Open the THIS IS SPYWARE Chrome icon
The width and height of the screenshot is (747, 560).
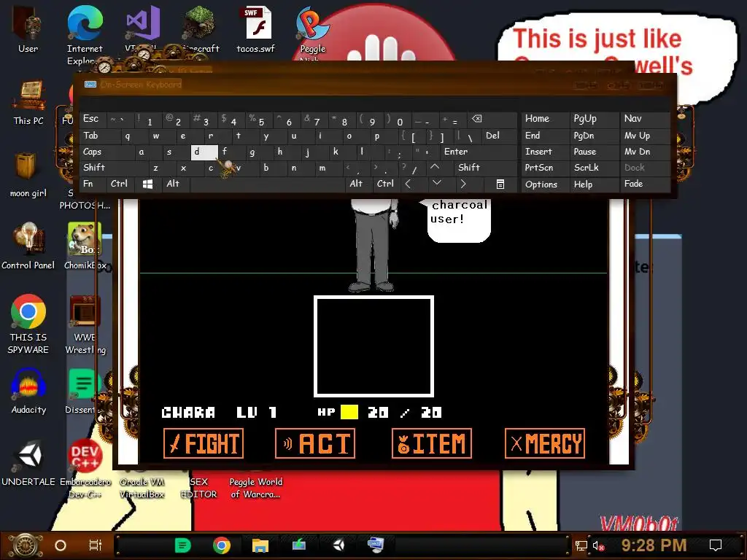(x=28, y=324)
